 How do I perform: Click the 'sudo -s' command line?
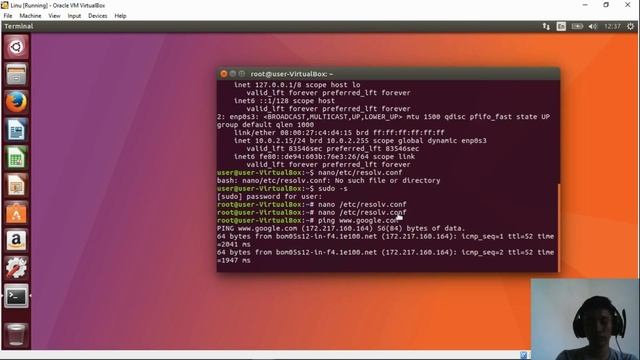(282, 189)
